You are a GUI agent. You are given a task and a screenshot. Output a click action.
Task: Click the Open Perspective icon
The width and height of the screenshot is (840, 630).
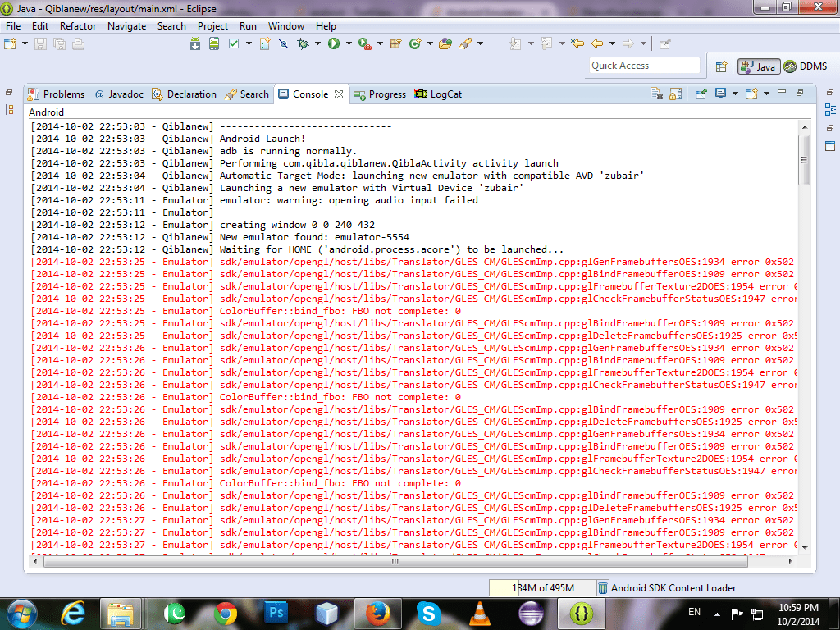721,66
